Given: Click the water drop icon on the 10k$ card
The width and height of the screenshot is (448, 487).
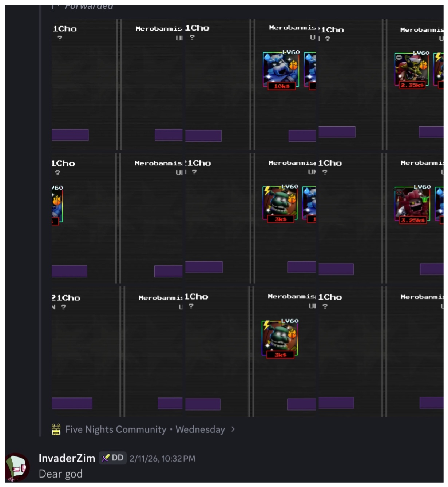Looking at the screenshot, I should (x=267, y=57).
